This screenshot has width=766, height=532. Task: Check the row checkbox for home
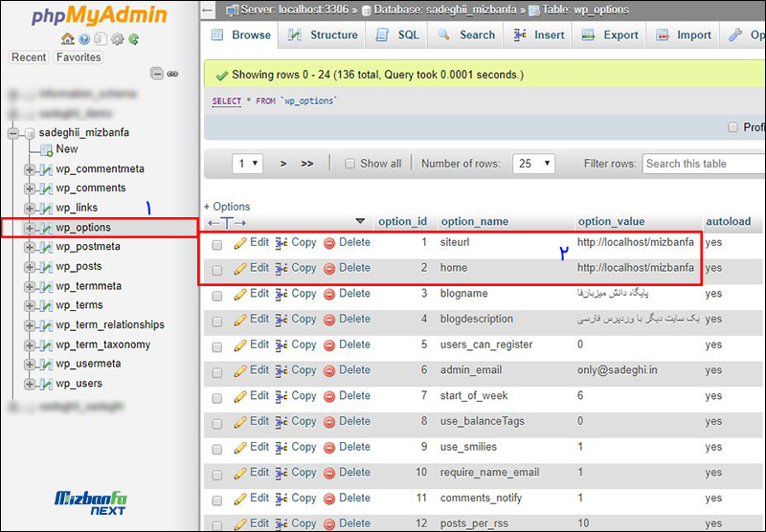(217, 270)
